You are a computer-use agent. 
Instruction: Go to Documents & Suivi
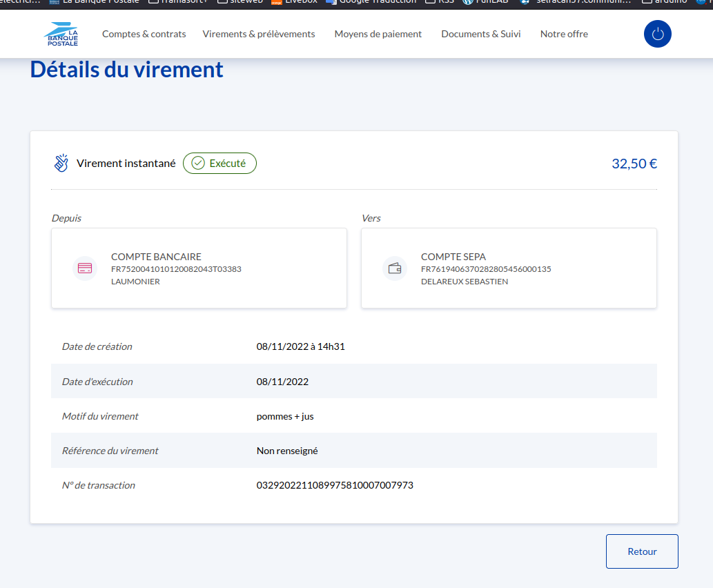480,34
